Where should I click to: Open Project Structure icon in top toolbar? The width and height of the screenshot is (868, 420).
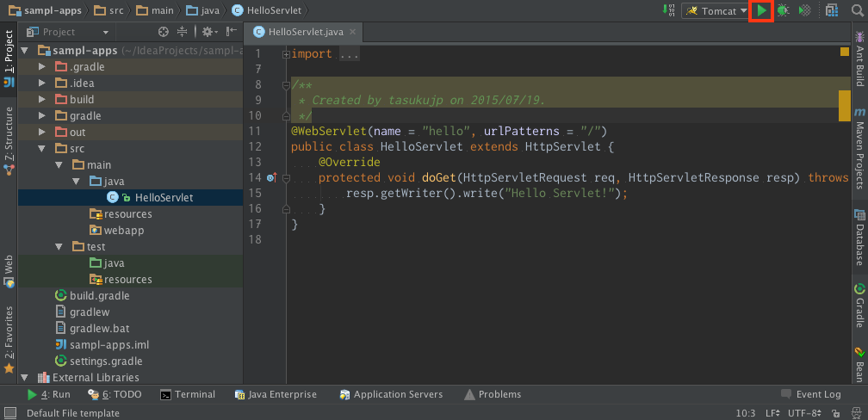tap(832, 10)
